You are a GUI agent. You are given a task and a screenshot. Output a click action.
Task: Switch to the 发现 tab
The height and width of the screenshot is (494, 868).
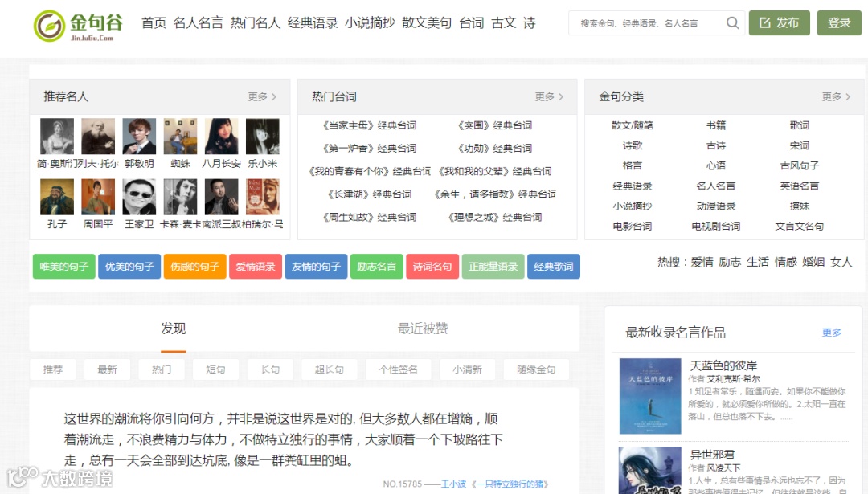(174, 329)
